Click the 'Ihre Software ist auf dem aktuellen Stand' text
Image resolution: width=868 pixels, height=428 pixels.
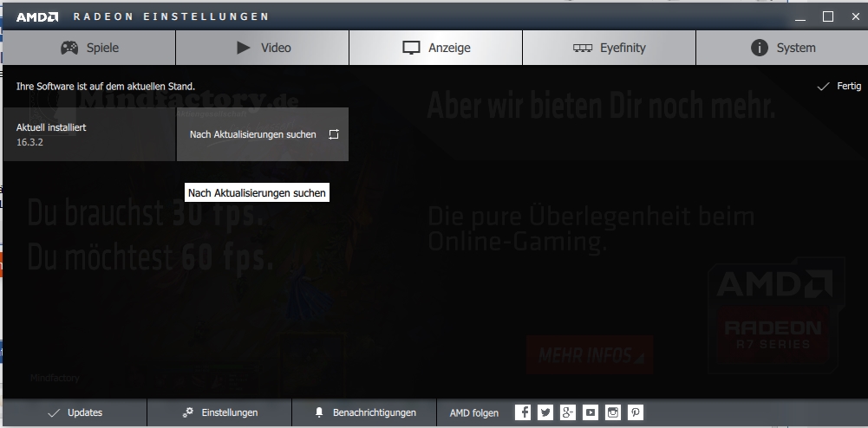[106, 87]
